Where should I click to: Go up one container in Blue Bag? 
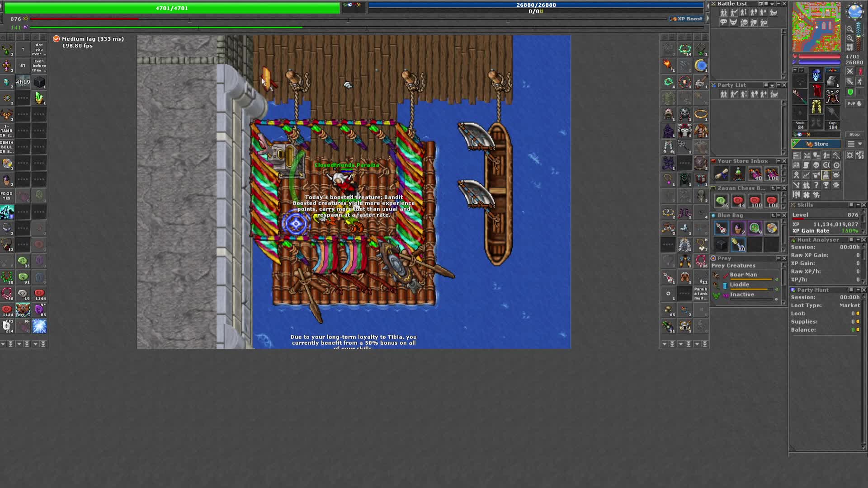773,216
